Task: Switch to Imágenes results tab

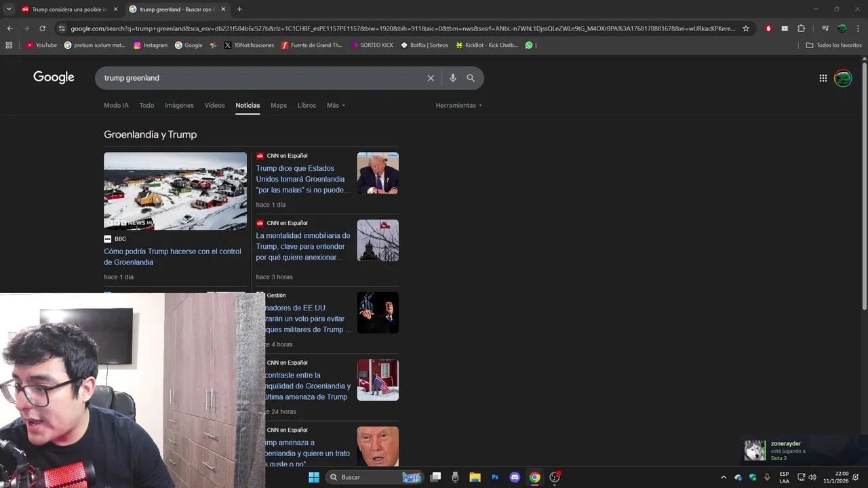Action: (x=179, y=105)
